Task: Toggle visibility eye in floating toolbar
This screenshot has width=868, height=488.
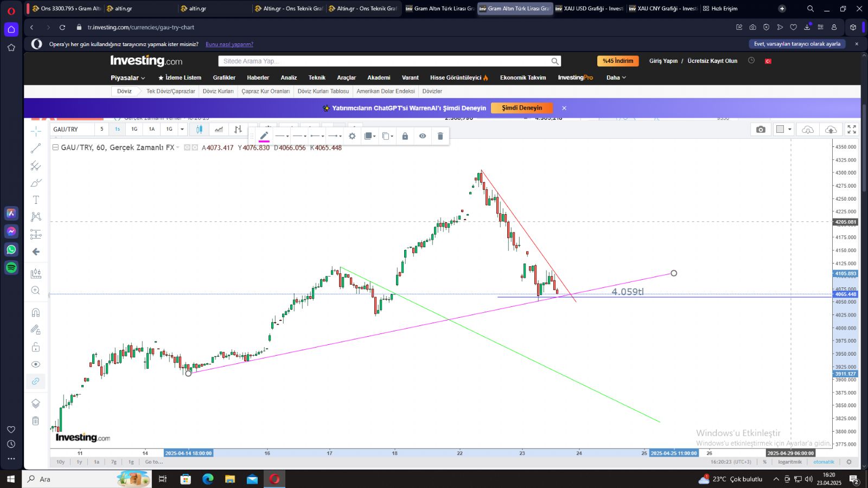Action: [422, 136]
